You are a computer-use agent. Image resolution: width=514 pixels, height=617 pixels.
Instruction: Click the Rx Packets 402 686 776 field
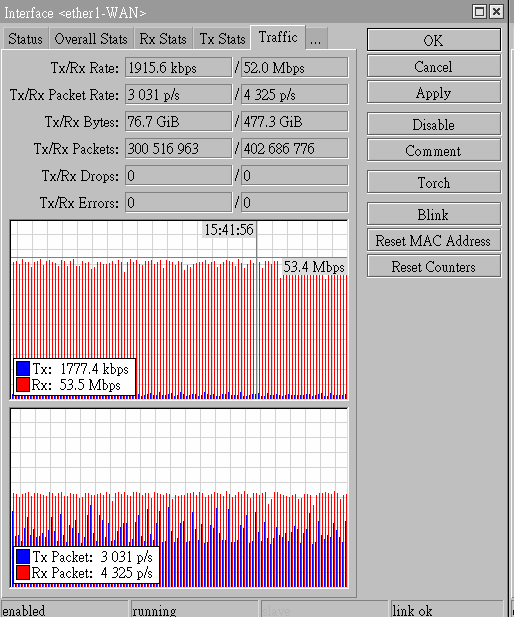coord(294,148)
